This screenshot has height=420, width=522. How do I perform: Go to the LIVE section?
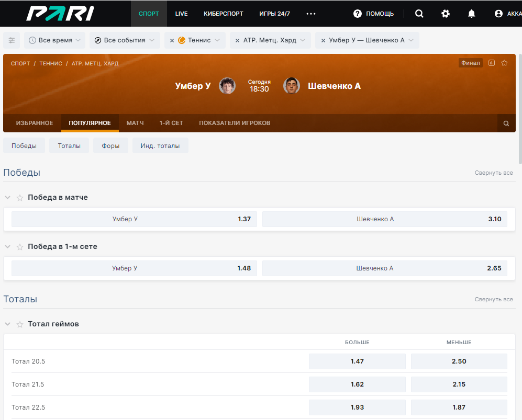182,14
